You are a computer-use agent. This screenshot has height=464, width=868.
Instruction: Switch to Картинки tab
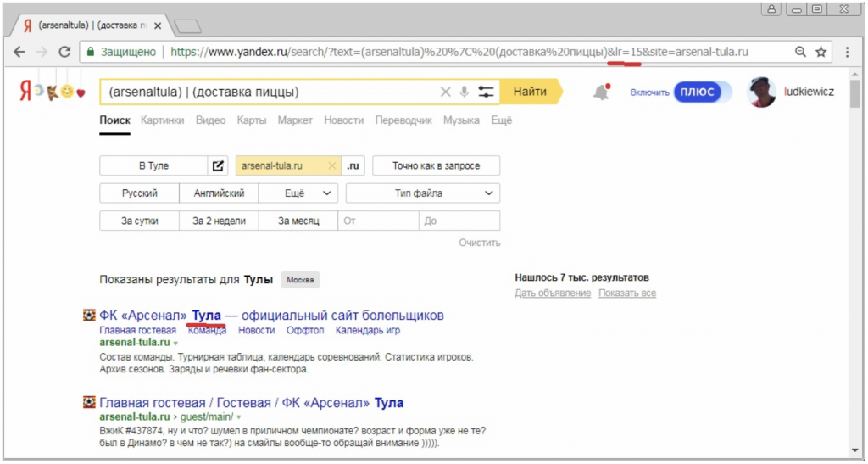pyautogui.click(x=162, y=120)
